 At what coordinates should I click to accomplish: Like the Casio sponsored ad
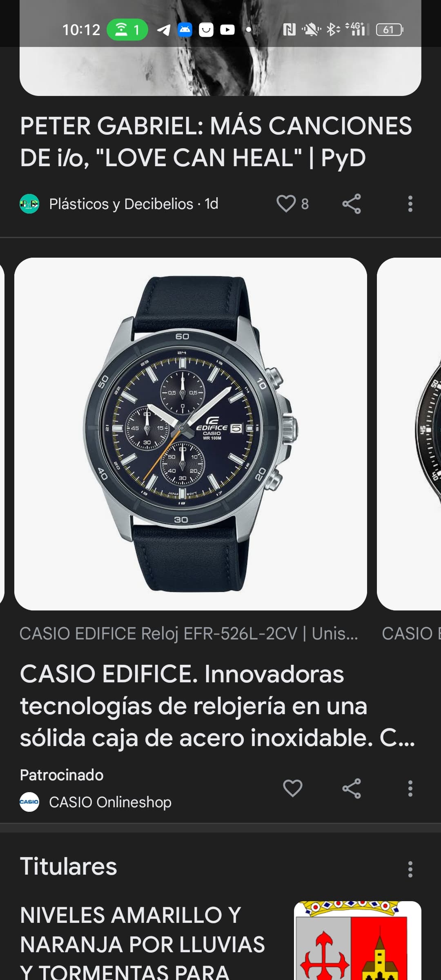coord(293,788)
